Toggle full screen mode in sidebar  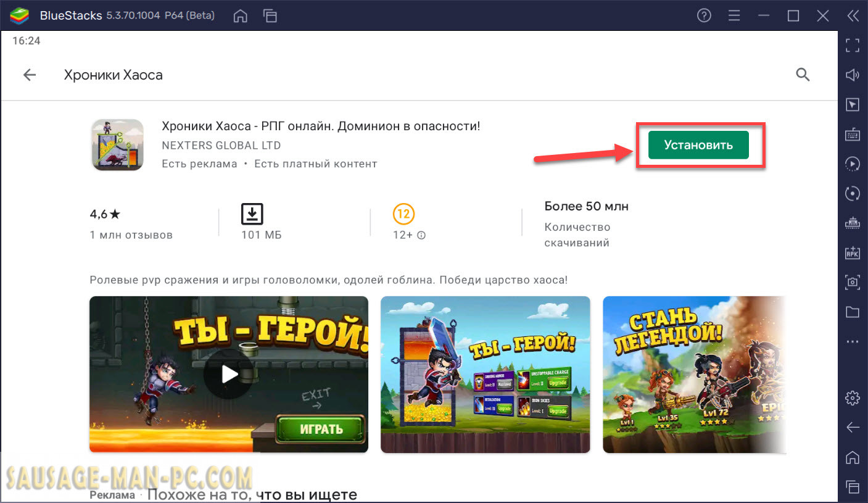pos(853,45)
